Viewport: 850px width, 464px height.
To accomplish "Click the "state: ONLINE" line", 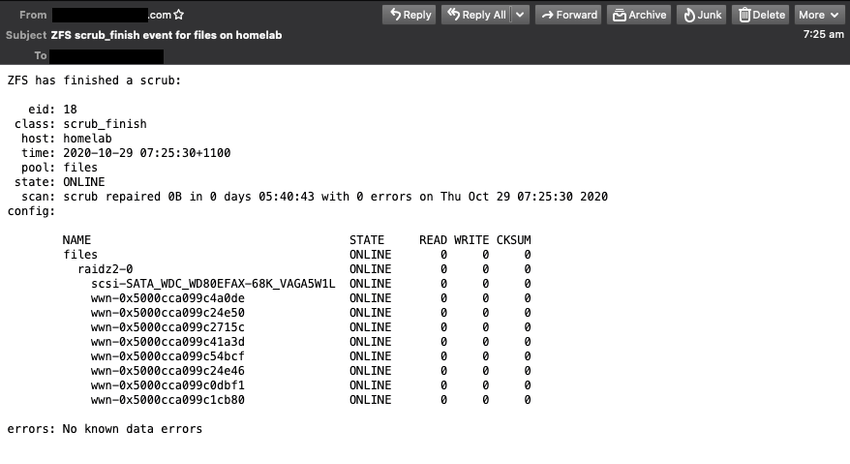I will (x=60, y=182).
